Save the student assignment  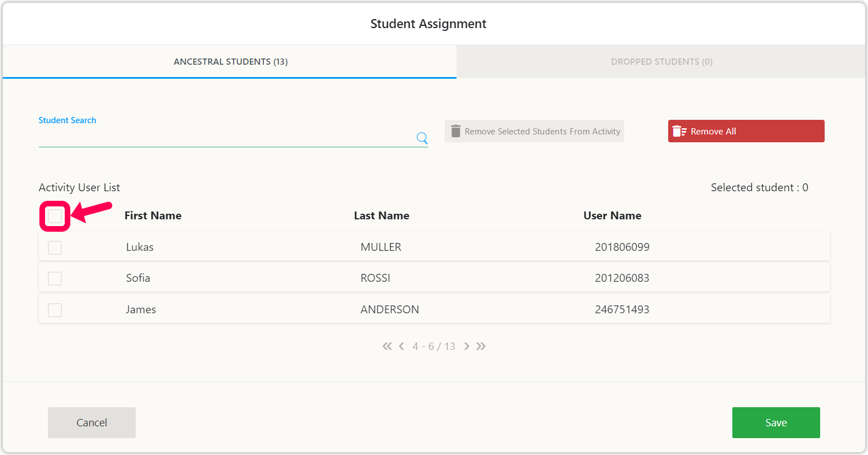click(776, 422)
